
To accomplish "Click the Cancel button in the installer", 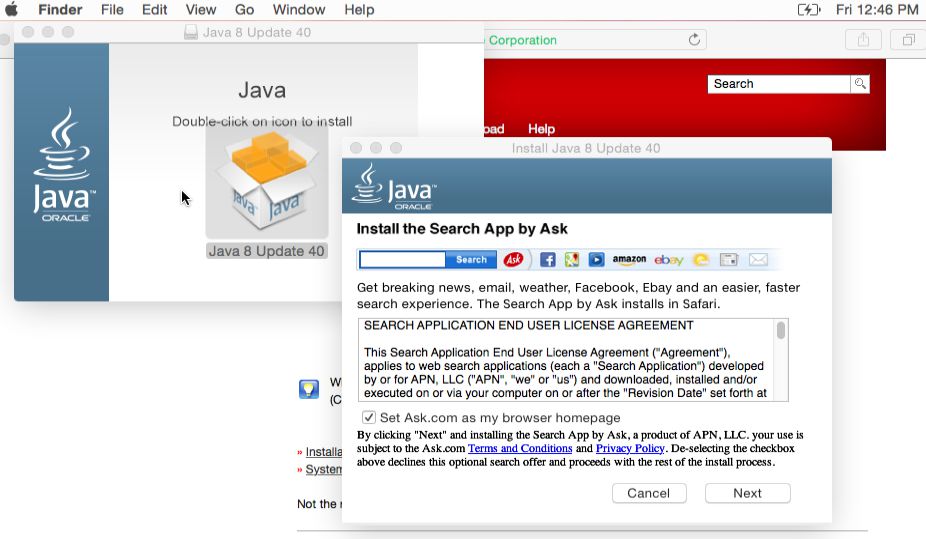I will pyautogui.click(x=649, y=493).
